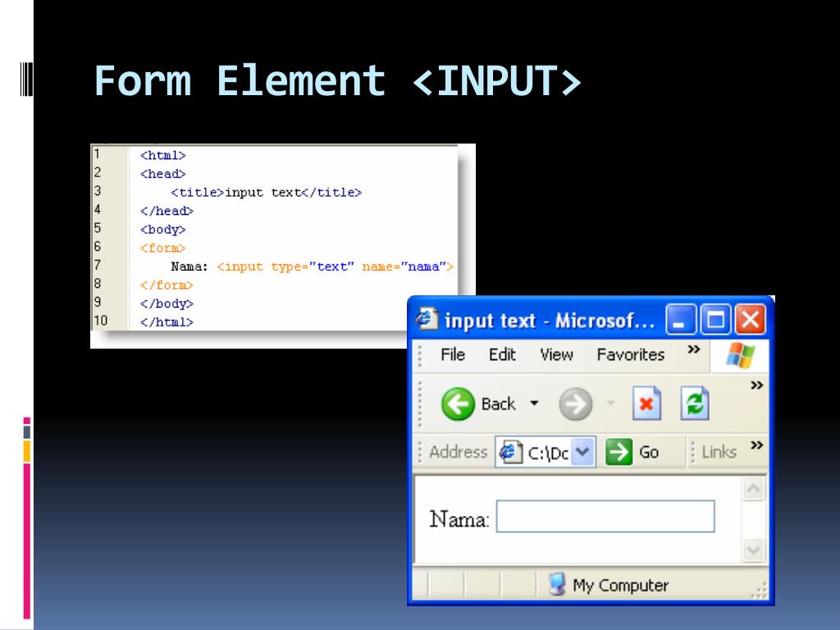
Task: Click the "</html>" code on line 10
Action: click(167, 322)
